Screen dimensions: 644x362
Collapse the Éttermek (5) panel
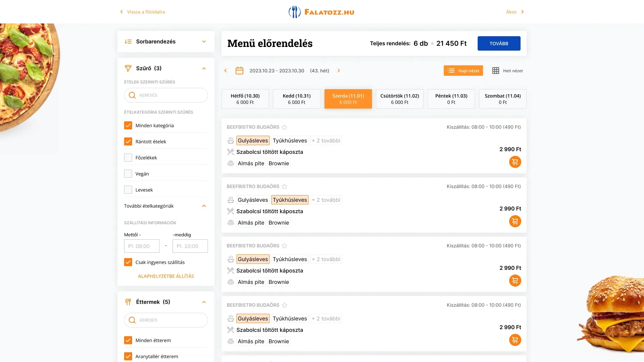(x=204, y=302)
